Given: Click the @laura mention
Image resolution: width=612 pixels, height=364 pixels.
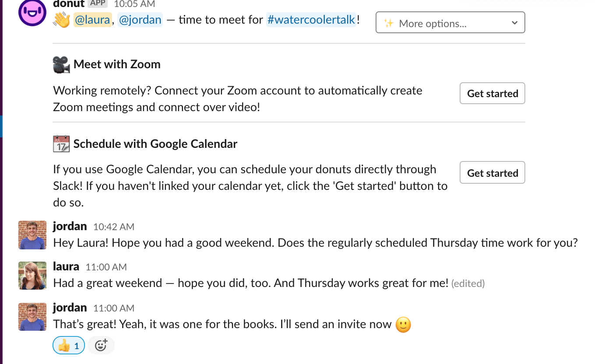Looking at the screenshot, I should point(92,20).
